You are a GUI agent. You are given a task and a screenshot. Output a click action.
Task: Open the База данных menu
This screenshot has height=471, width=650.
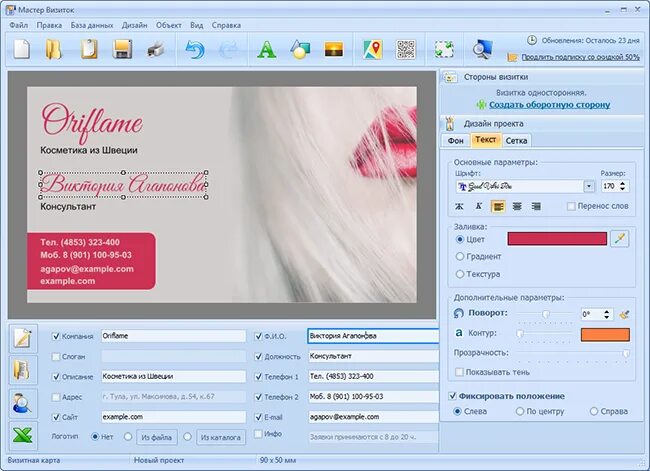92,25
